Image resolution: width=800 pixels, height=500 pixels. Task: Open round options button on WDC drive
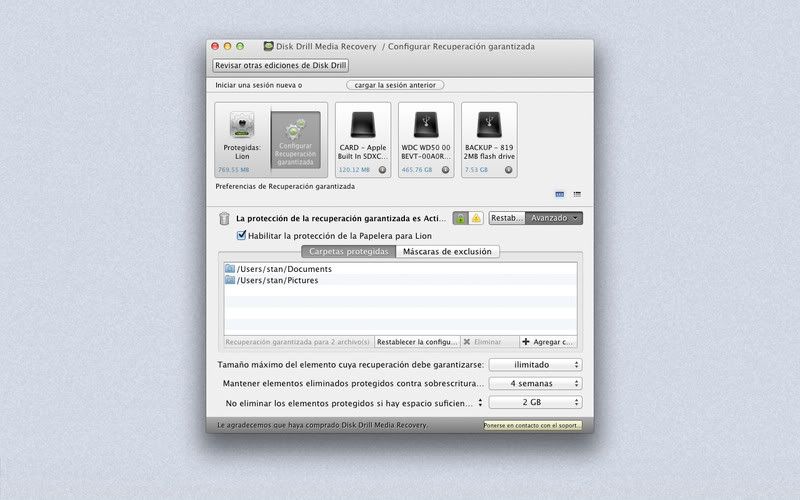[445, 170]
